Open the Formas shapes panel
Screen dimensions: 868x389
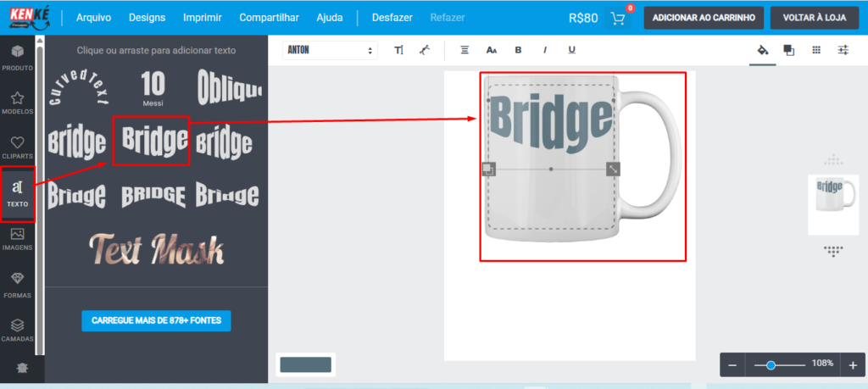click(x=18, y=284)
